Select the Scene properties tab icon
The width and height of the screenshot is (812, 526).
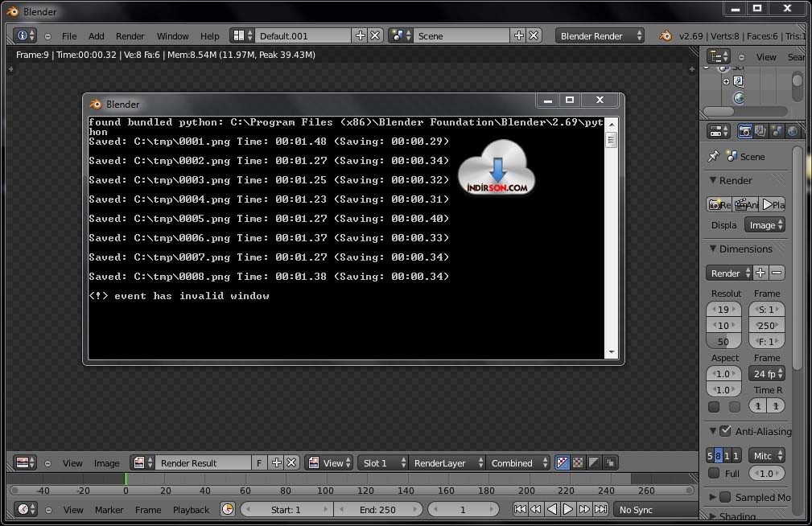pos(777,132)
